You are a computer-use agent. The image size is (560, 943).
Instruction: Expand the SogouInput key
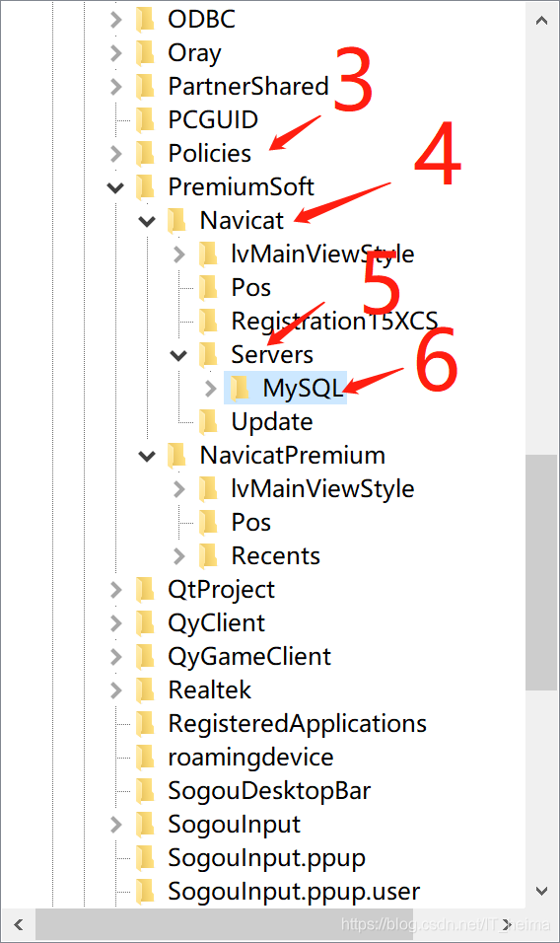[x=116, y=825]
